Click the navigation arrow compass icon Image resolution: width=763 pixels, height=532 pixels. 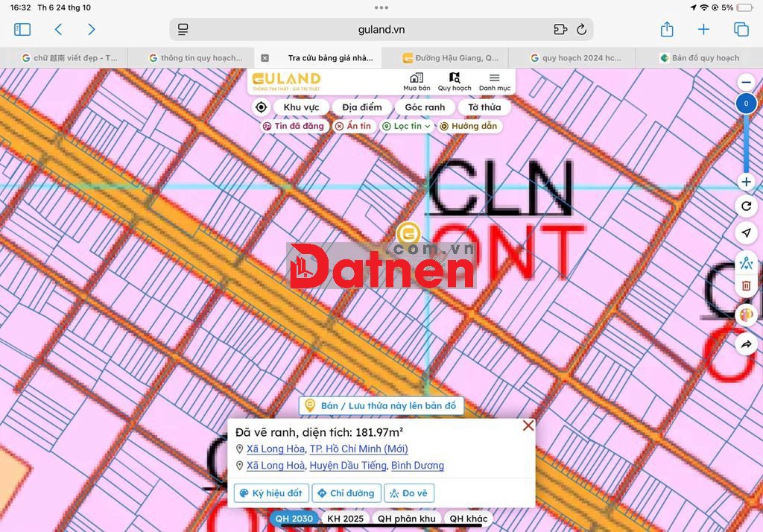click(x=746, y=234)
